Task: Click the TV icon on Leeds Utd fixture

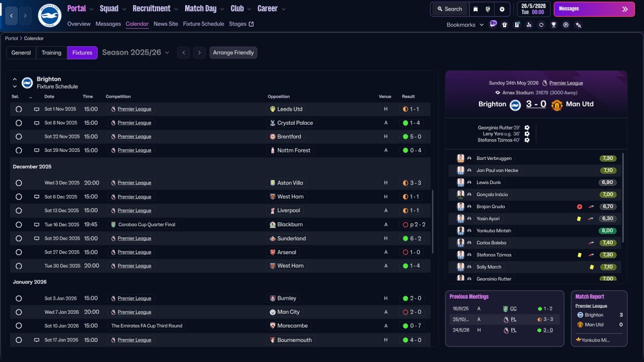Action: [x=37, y=109]
